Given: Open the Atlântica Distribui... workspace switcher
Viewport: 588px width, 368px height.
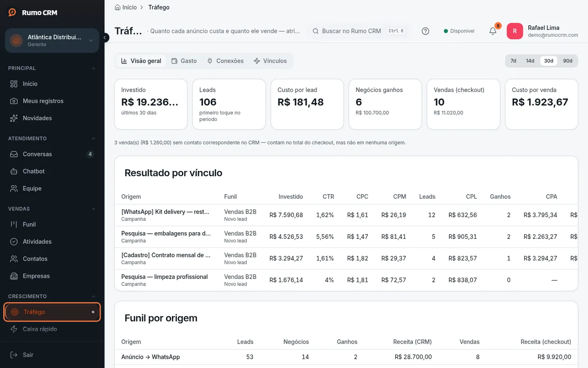Looking at the screenshot, I should [x=52, y=40].
